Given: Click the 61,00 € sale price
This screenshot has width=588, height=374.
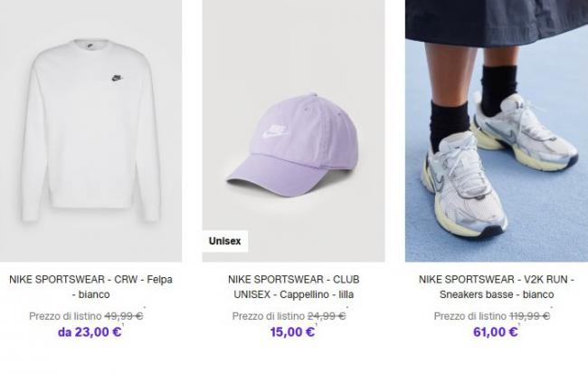Looking at the screenshot, I should (x=496, y=332).
